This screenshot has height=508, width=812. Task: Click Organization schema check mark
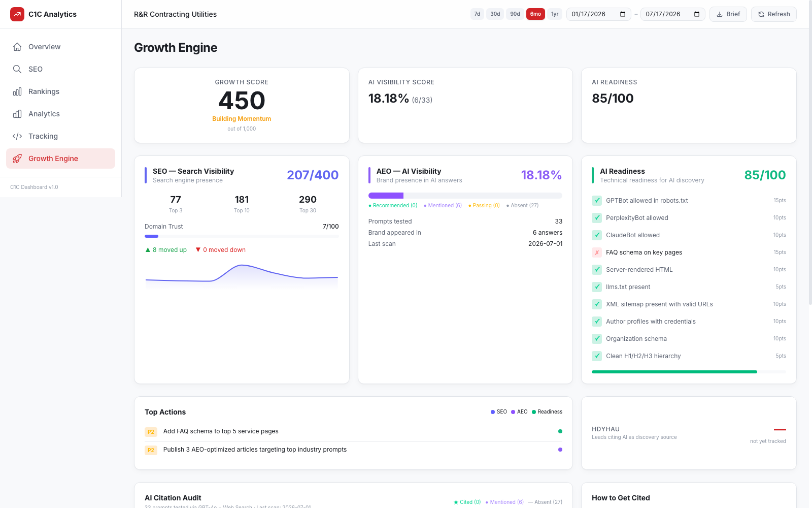pos(597,339)
